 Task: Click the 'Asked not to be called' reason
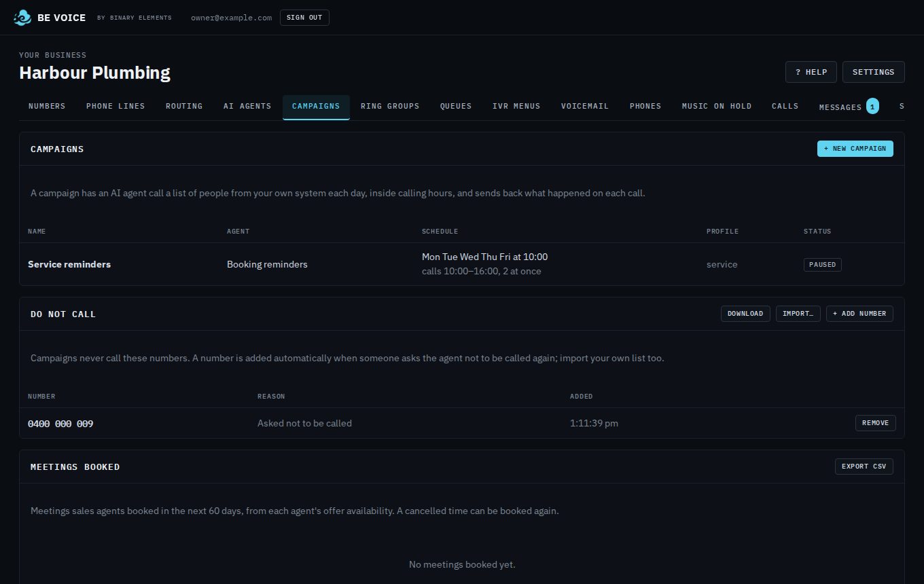pos(304,423)
